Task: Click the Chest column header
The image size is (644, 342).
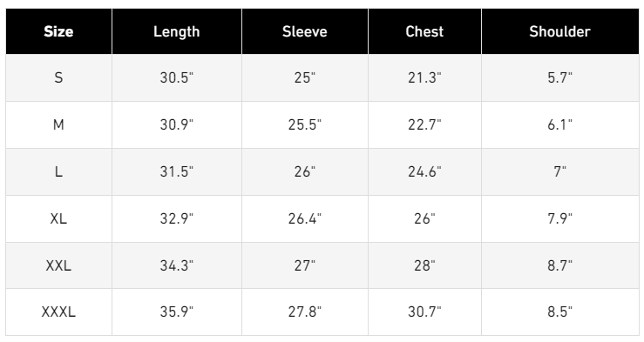Action: [x=424, y=31]
